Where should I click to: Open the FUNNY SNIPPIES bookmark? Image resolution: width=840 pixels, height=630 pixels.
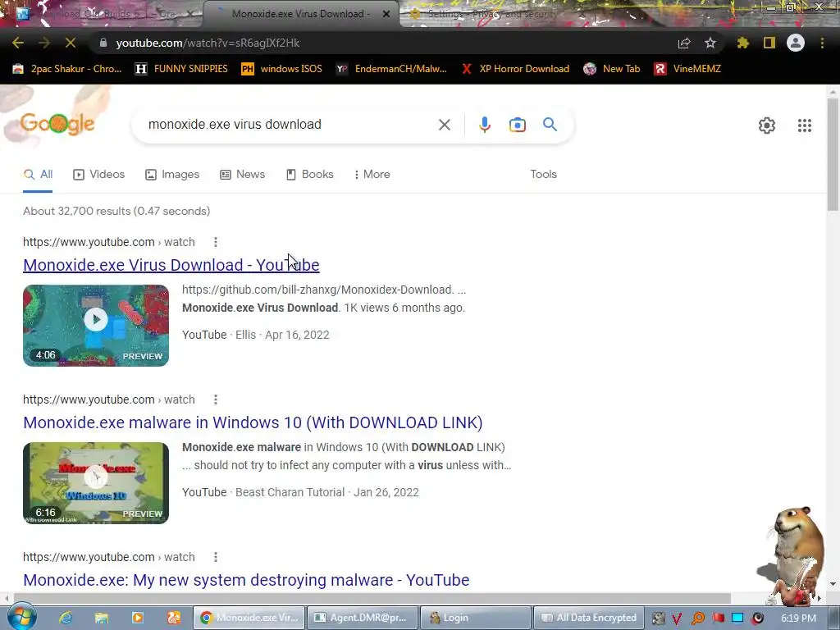tap(181, 69)
